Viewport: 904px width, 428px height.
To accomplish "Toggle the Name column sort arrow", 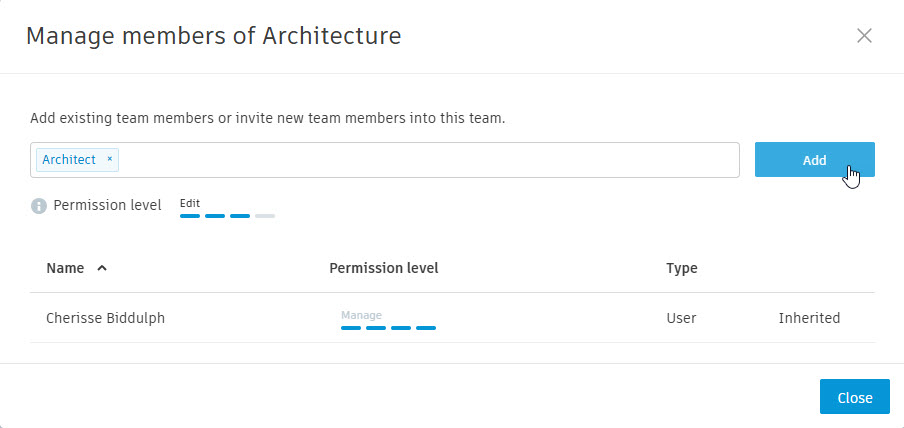I will click(x=102, y=268).
